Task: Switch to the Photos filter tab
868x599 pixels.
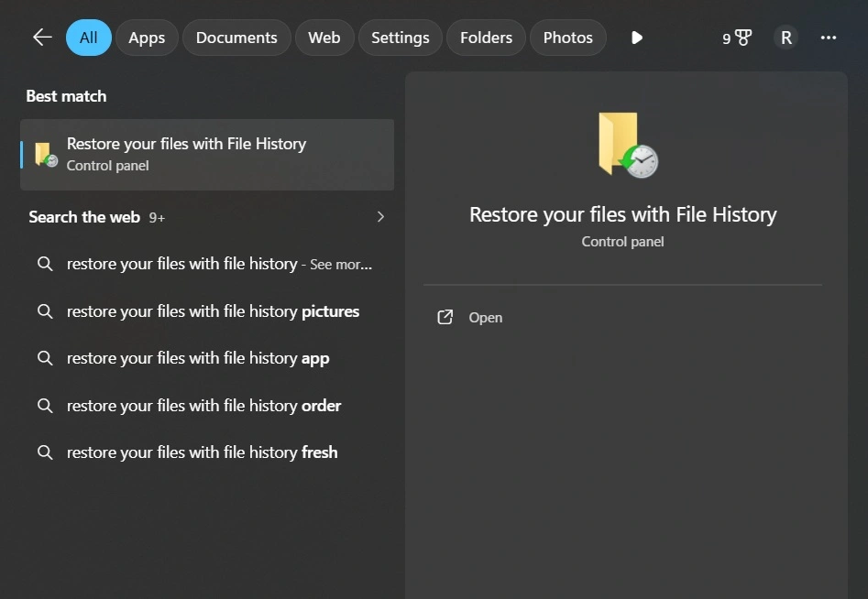Action: pos(568,38)
